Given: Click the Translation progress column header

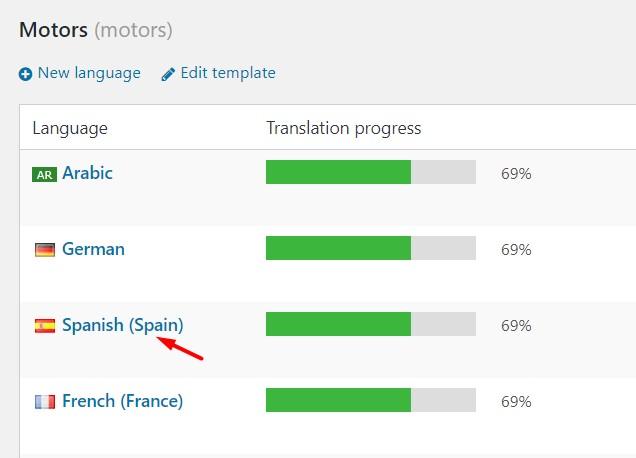Looking at the screenshot, I should click(343, 128).
